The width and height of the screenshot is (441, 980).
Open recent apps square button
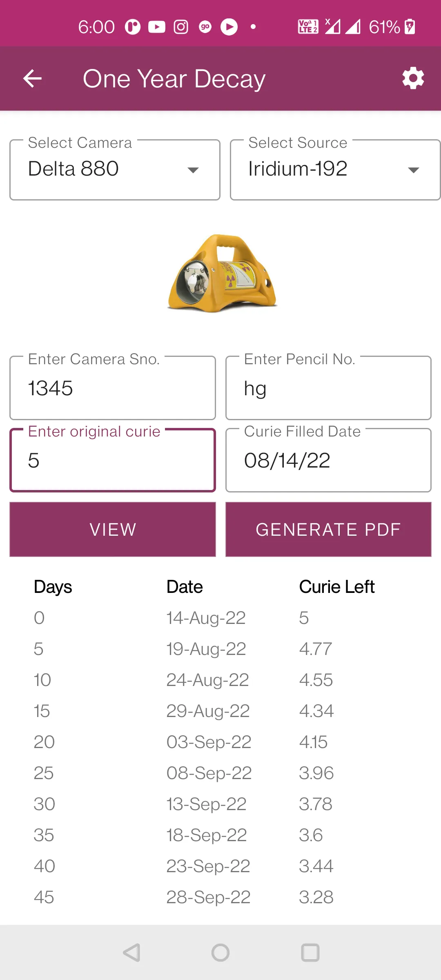pyautogui.click(x=310, y=953)
